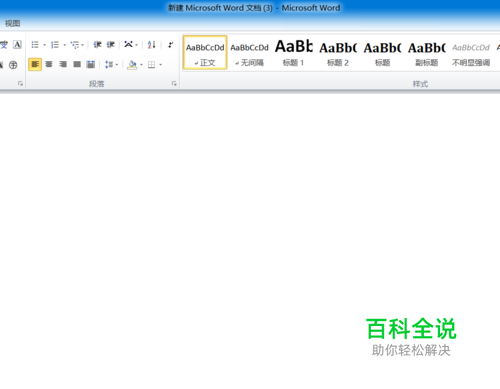Click the numbering list icon
This screenshot has height=389, width=500.
tap(55, 45)
